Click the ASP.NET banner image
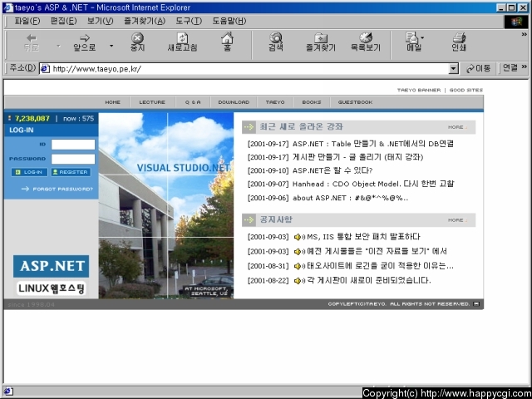 [52, 266]
